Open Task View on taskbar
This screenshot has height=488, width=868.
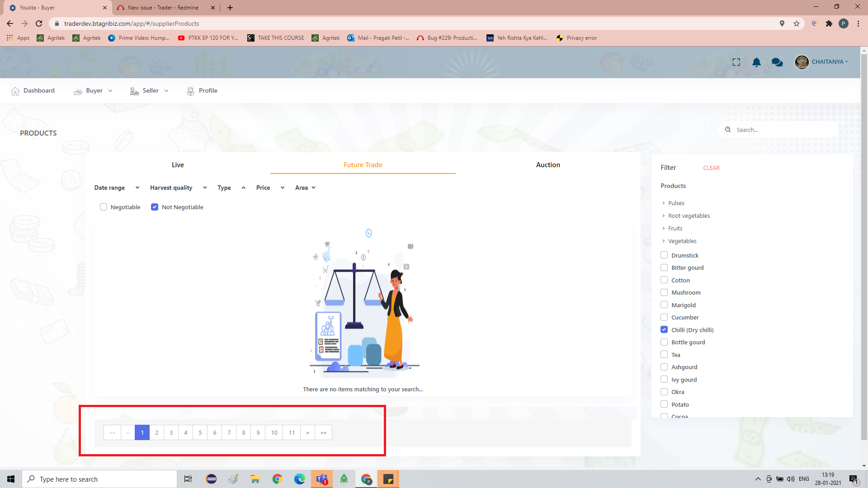point(188,479)
